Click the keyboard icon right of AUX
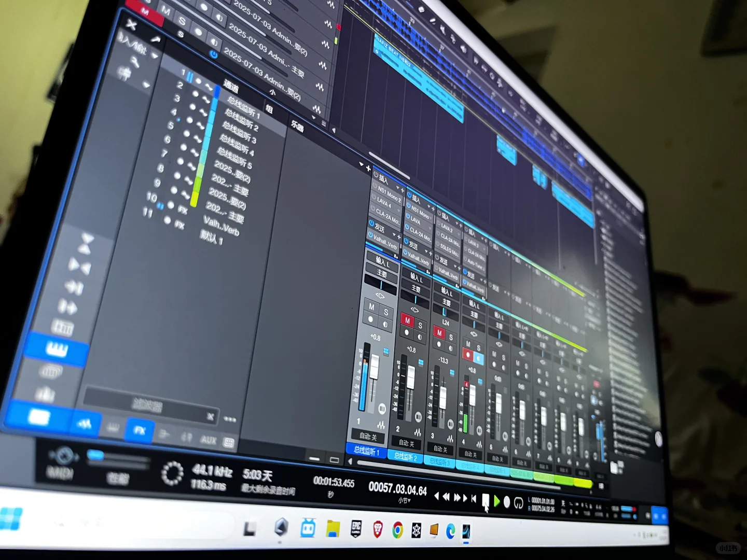Image resolution: width=747 pixels, height=560 pixels. click(228, 442)
